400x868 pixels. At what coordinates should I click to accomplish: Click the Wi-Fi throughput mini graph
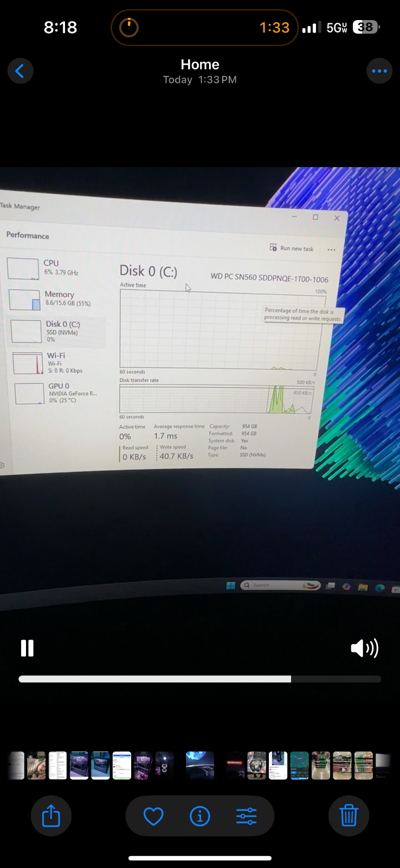pyautogui.click(x=28, y=363)
